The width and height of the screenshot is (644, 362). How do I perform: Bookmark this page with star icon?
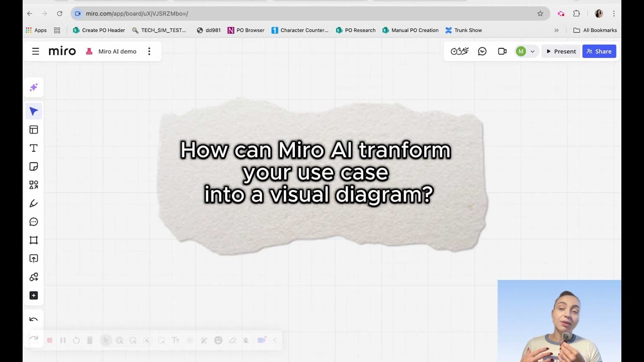(x=540, y=14)
